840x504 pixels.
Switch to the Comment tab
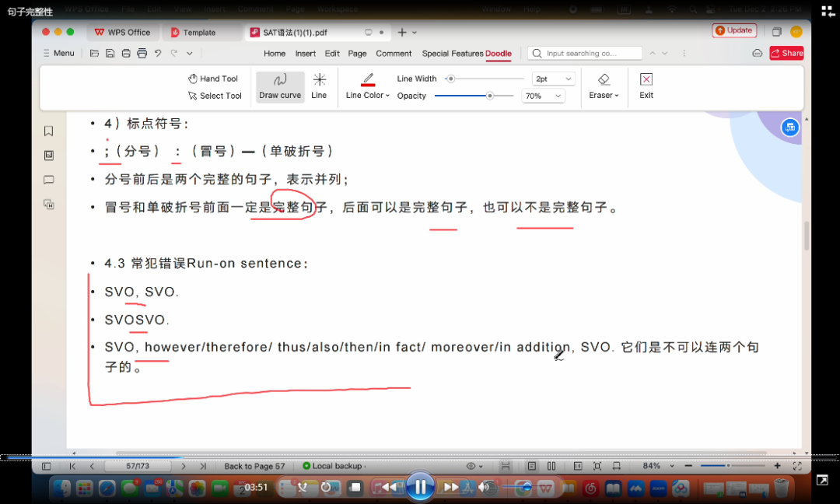click(x=394, y=54)
